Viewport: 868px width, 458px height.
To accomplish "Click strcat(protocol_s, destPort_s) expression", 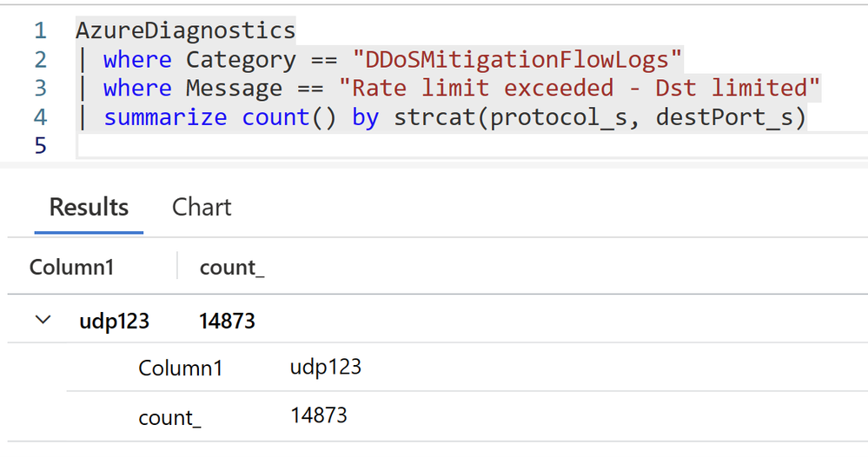I will click(600, 117).
